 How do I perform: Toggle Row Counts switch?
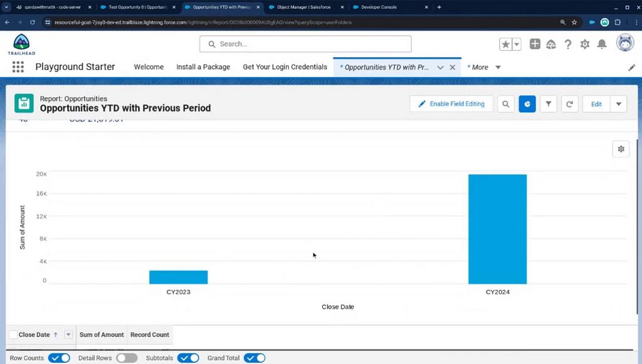[60, 358]
